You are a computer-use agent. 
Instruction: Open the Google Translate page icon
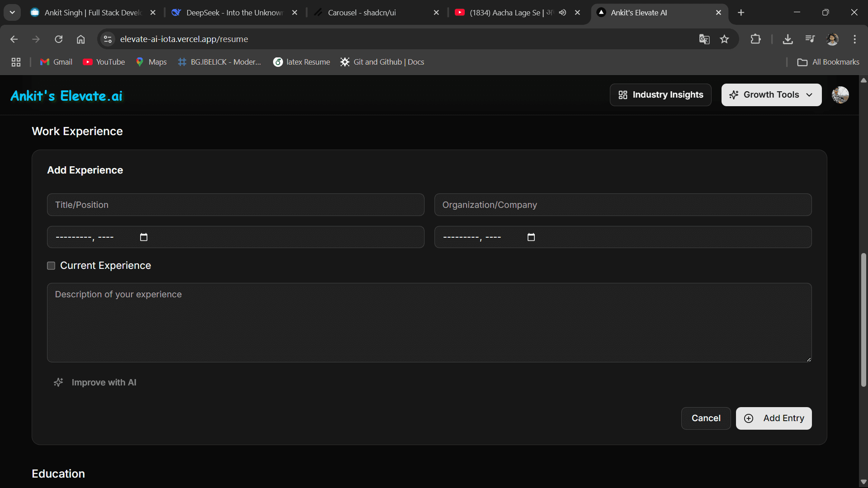pyautogui.click(x=704, y=39)
